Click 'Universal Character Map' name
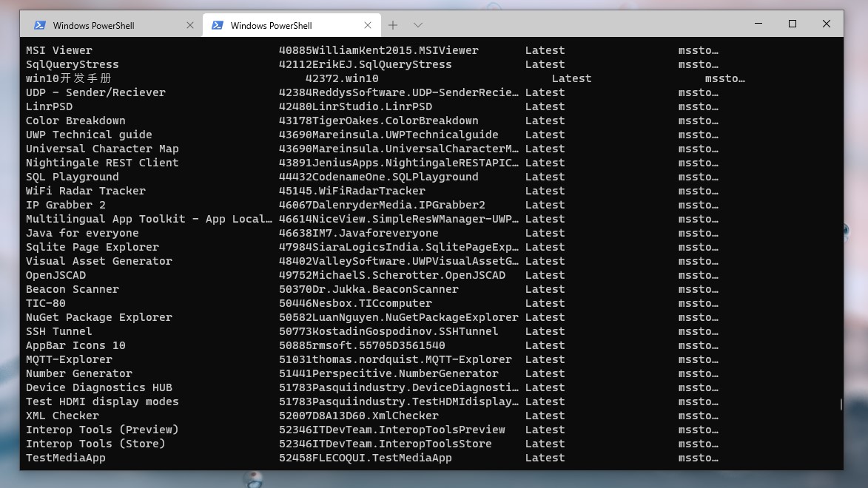 coord(102,149)
